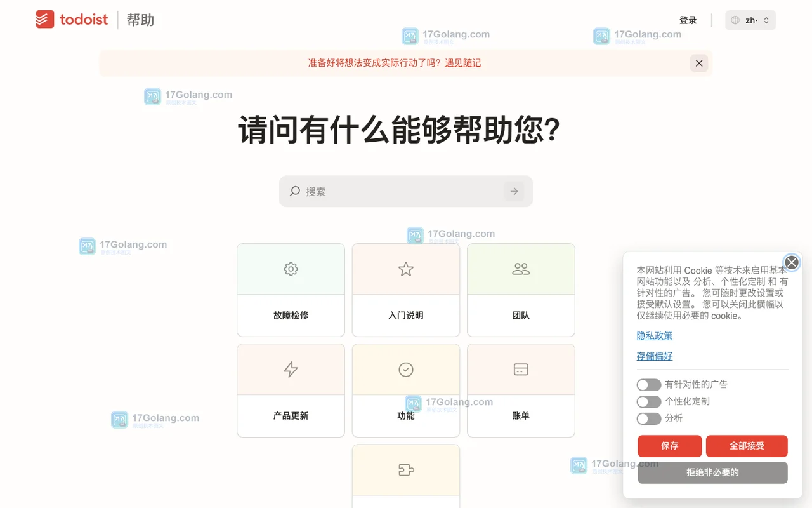The width and height of the screenshot is (812, 508).
Task: Click the 拒绝非必要的 button
Action: pyautogui.click(x=712, y=472)
